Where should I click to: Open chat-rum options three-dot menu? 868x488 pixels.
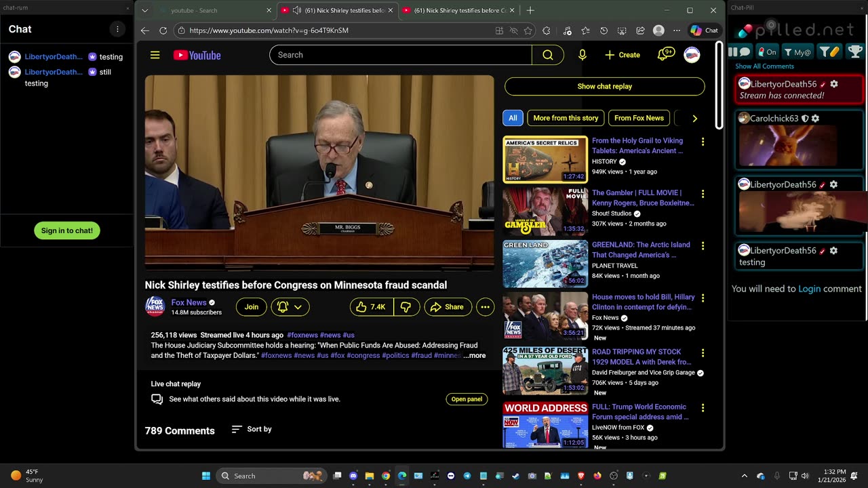[x=117, y=29]
